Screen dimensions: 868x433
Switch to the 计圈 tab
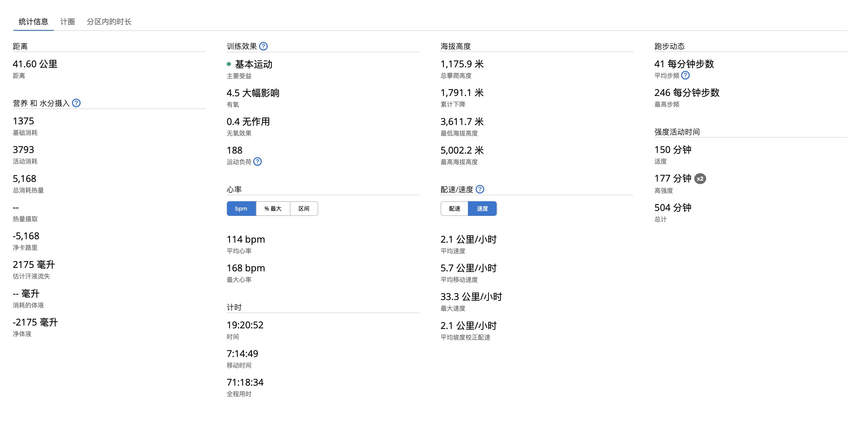(67, 21)
